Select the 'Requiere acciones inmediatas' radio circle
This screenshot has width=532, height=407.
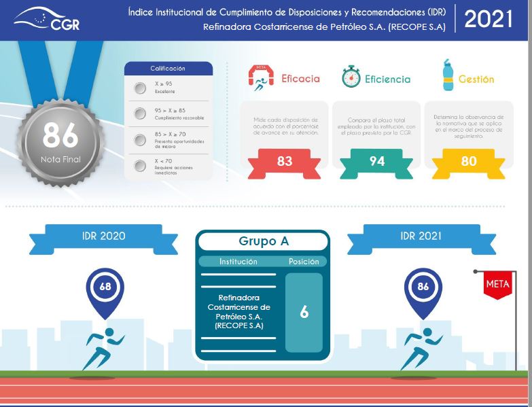tap(140, 165)
